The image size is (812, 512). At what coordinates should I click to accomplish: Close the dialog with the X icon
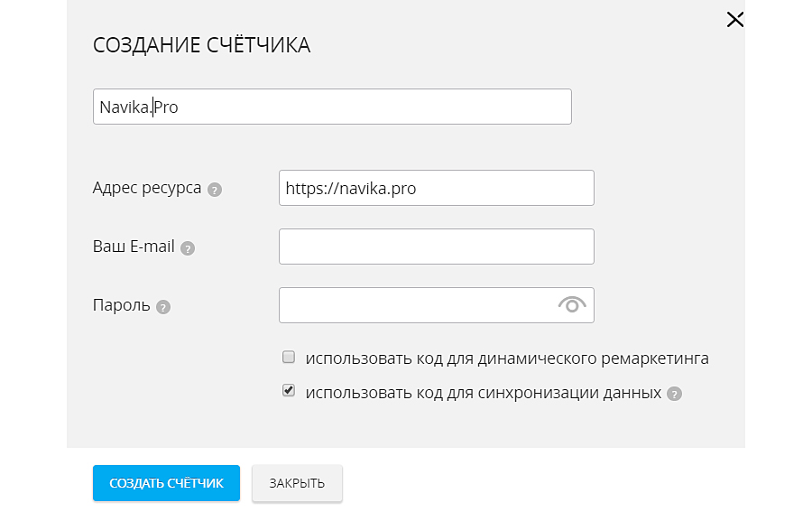point(735,20)
